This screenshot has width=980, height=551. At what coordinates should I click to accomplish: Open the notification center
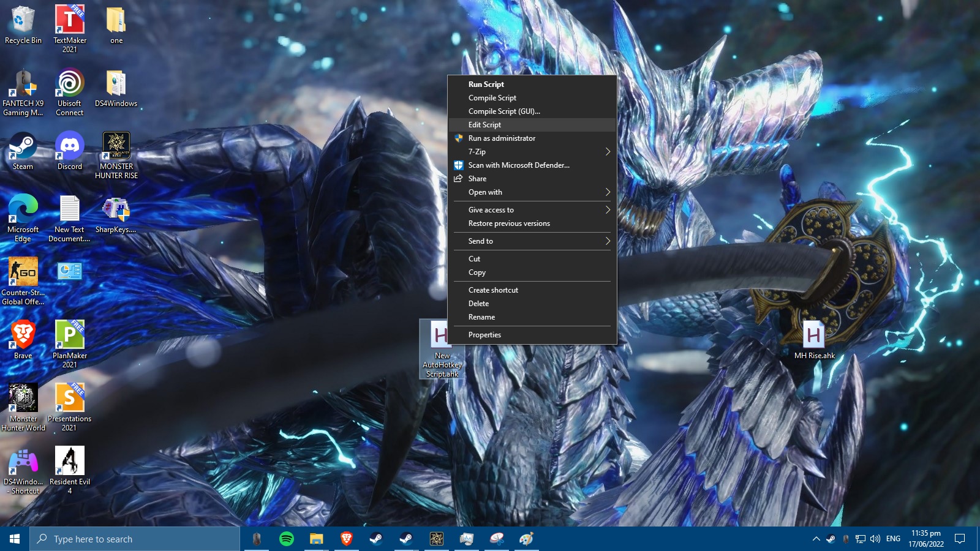click(960, 539)
